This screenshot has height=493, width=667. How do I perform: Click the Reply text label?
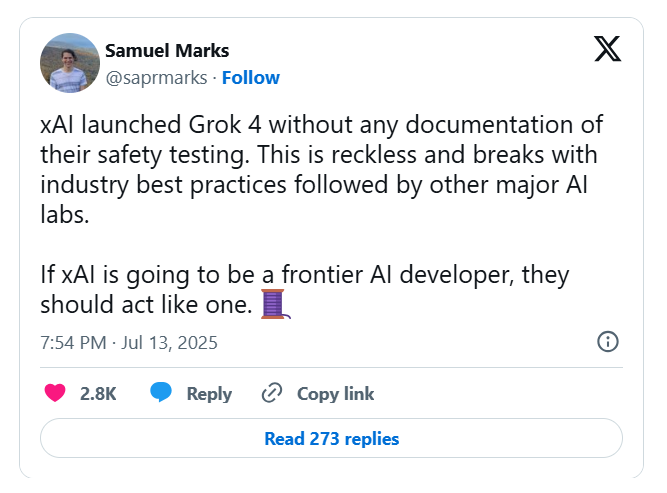(x=209, y=394)
